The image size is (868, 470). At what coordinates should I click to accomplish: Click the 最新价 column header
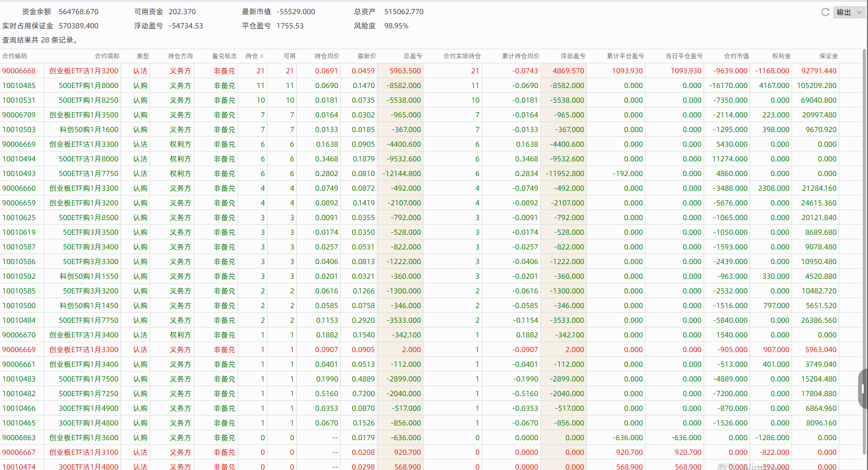pyautogui.click(x=366, y=56)
